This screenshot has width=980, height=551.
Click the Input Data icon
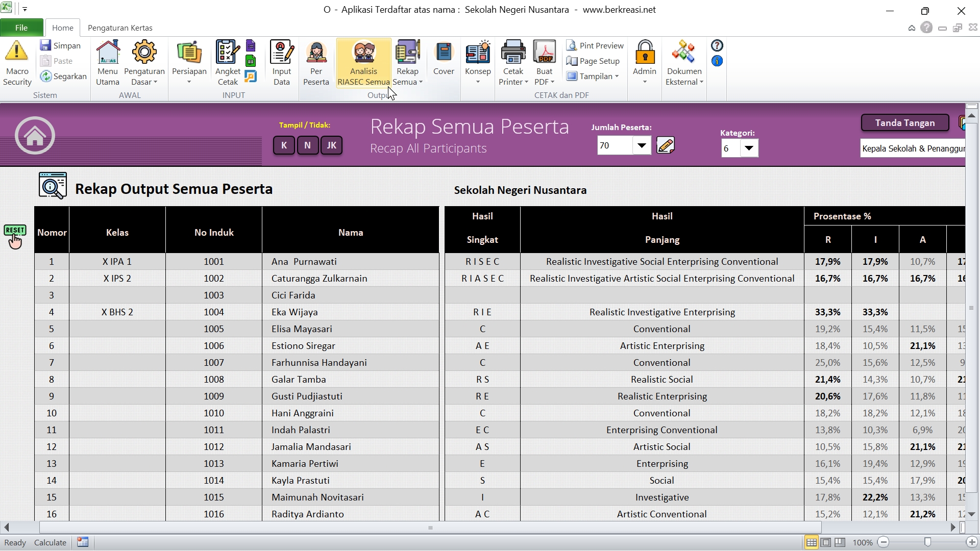click(x=281, y=53)
